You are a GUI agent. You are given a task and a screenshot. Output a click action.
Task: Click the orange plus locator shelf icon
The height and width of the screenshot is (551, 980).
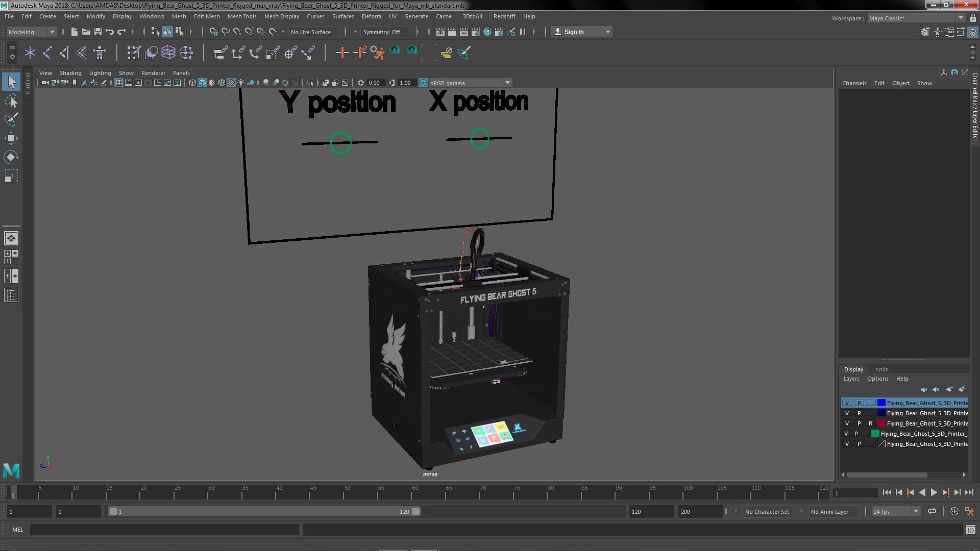coord(342,52)
